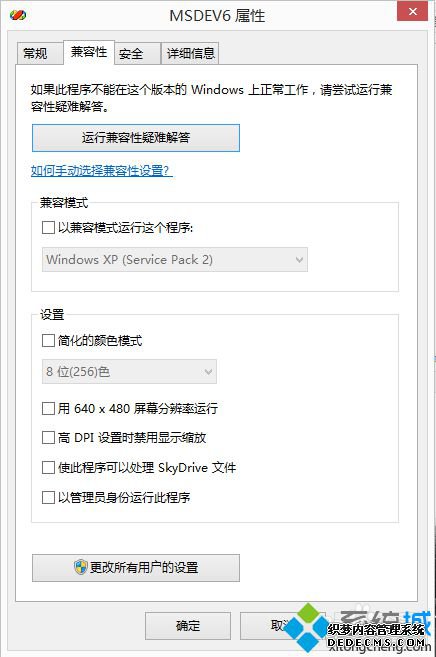Close the MSDEV6 属性 dialog
The image size is (436, 657).
pos(412,11)
